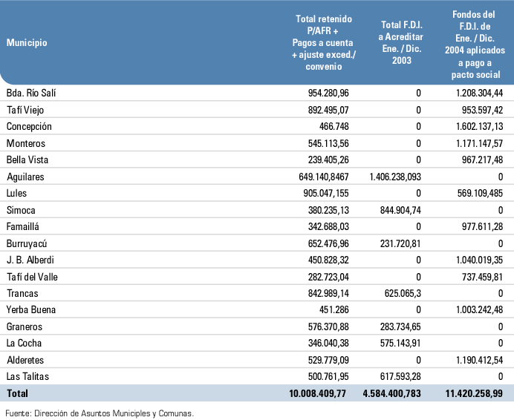The height and width of the screenshot is (420, 514).
Task: Click the Famaillá municipality name
Action: (25, 226)
